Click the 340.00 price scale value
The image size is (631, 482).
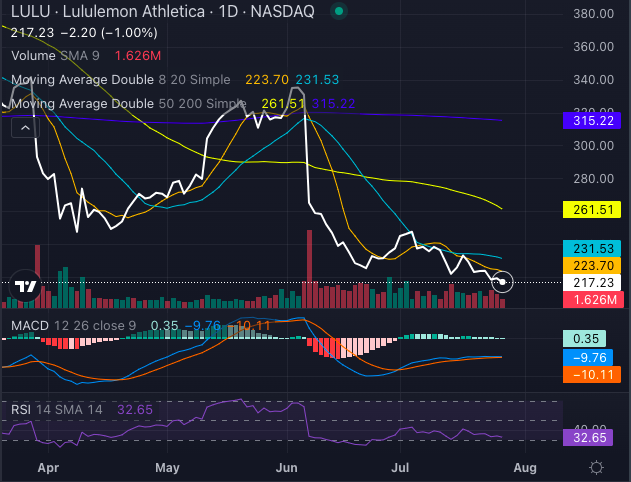click(x=593, y=80)
